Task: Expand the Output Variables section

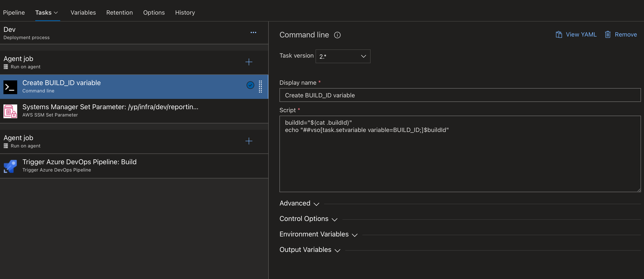Action: pos(310,250)
